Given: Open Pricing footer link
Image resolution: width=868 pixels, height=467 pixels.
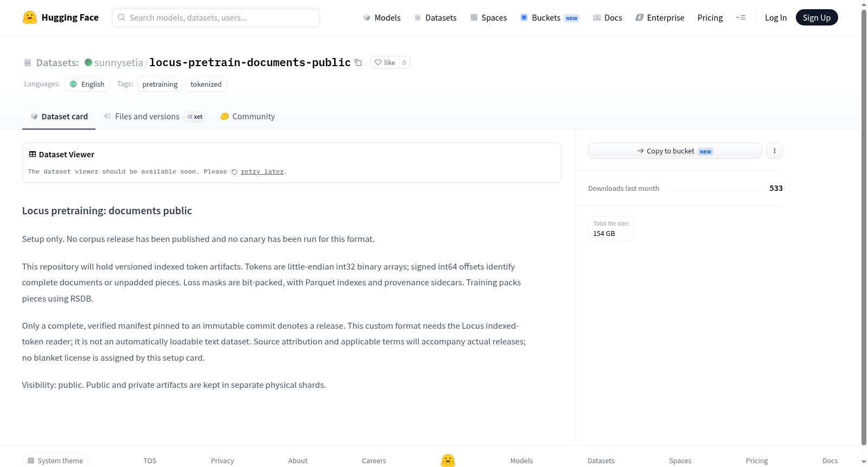Looking at the screenshot, I should pos(757,460).
